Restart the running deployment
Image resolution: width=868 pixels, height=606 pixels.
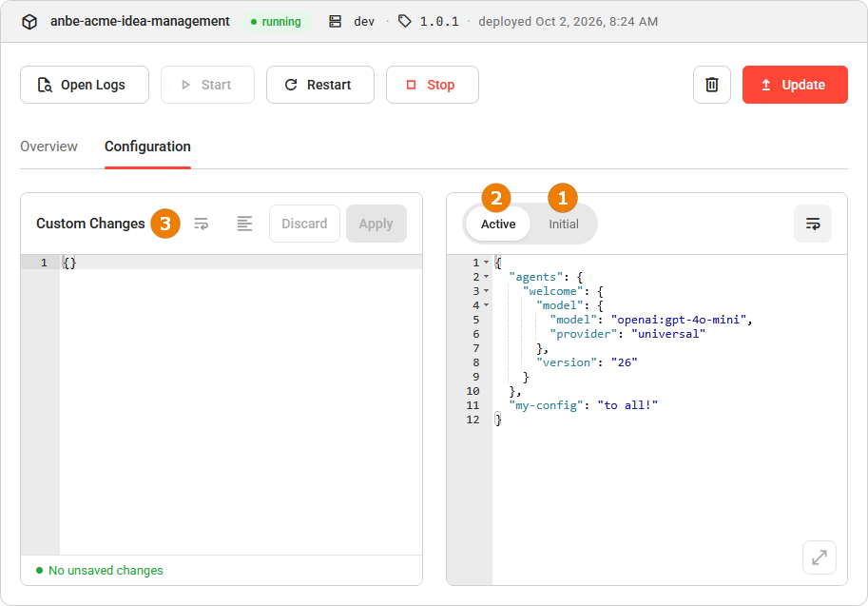pyautogui.click(x=320, y=85)
